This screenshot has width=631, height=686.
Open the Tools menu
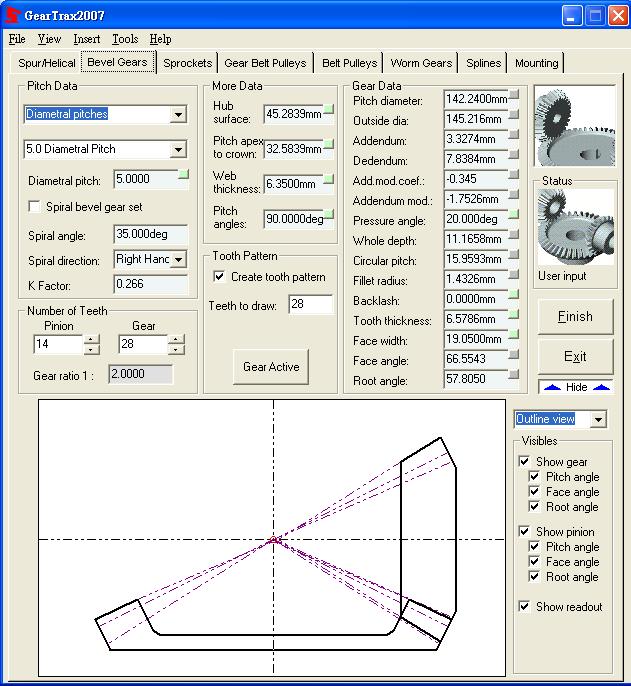pos(125,39)
